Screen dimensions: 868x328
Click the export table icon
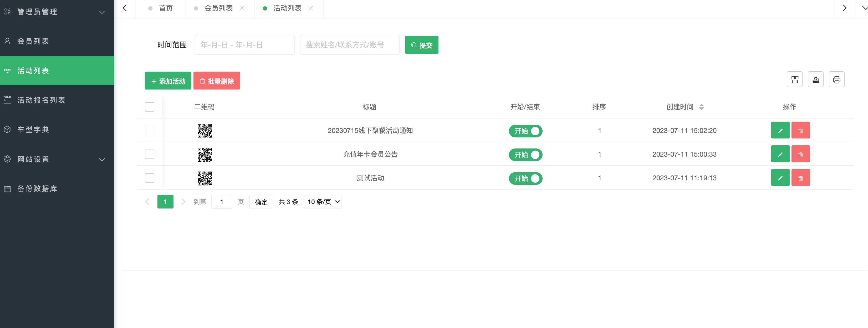click(x=815, y=80)
